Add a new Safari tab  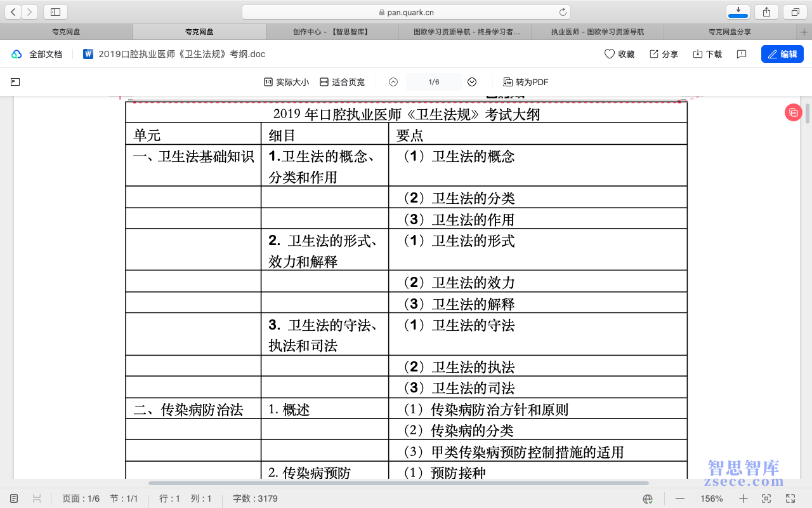(x=804, y=32)
